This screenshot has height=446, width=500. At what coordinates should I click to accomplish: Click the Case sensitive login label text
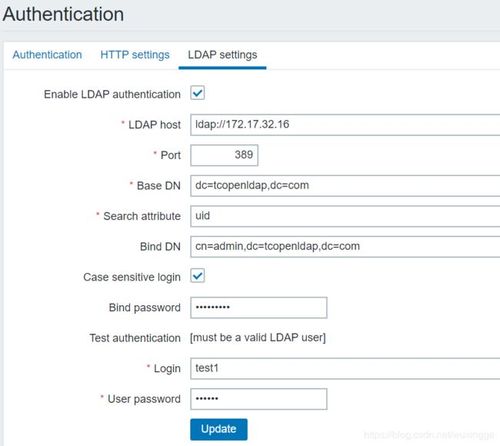[132, 277]
